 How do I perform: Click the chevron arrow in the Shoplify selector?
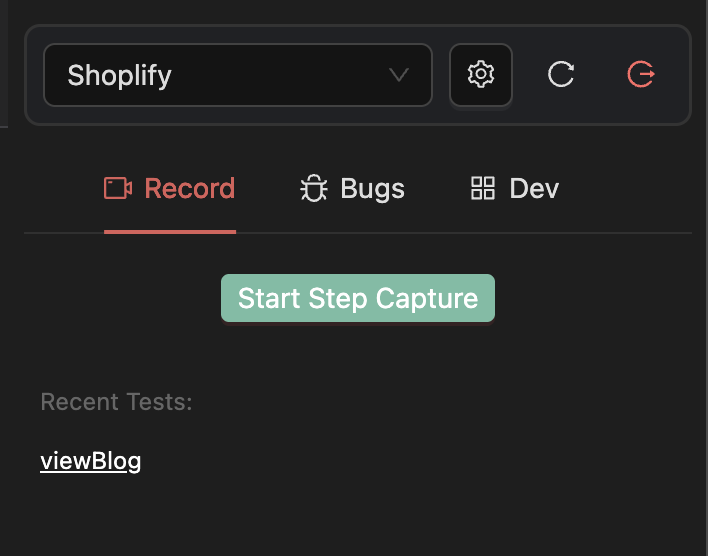[399, 75]
